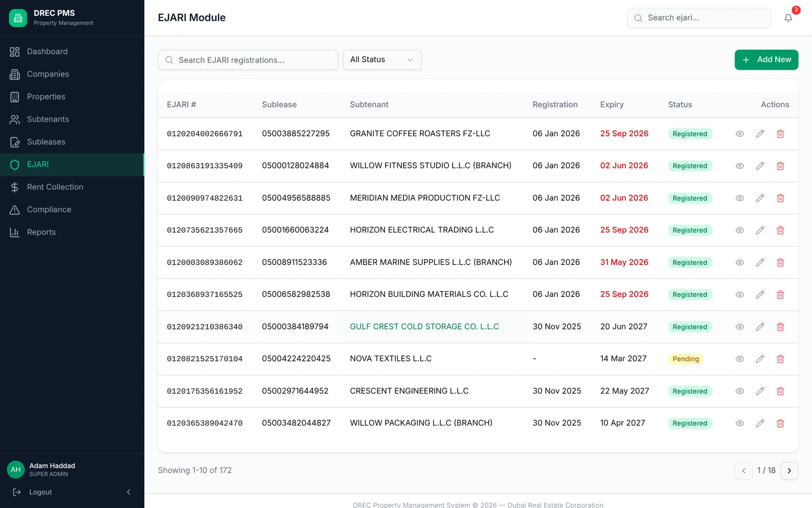Edit the GRANITE COFFEE ROASTERS registration
The width and height of the screenshot is (812, 508).
[x=760, y=134]
